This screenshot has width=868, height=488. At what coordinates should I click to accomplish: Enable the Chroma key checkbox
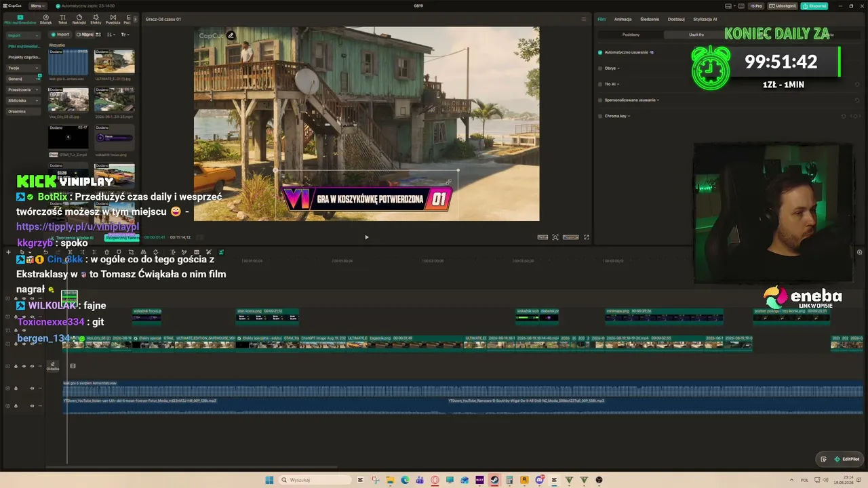tap(600, 116)
